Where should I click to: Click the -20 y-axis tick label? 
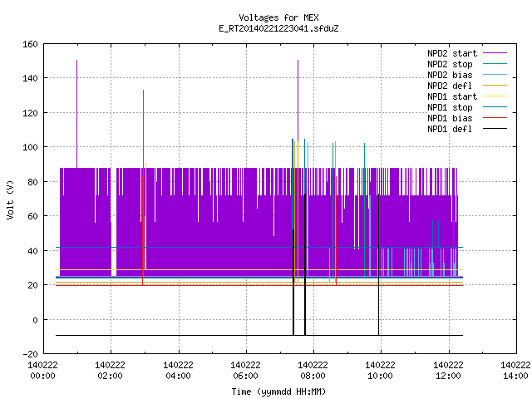point(30,354)
